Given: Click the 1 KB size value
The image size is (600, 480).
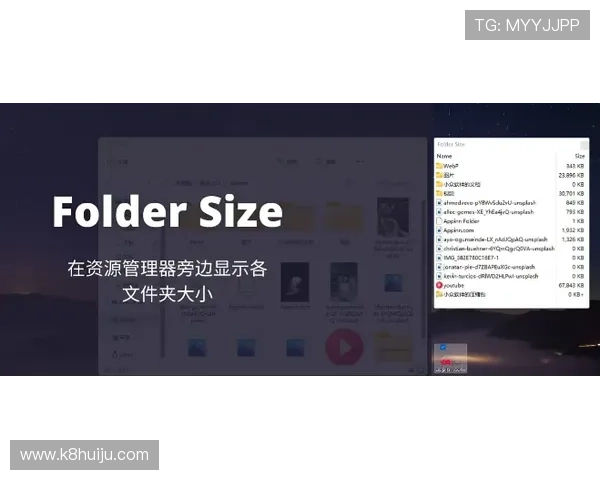Looking at the screenshot, I should [578, 221].
